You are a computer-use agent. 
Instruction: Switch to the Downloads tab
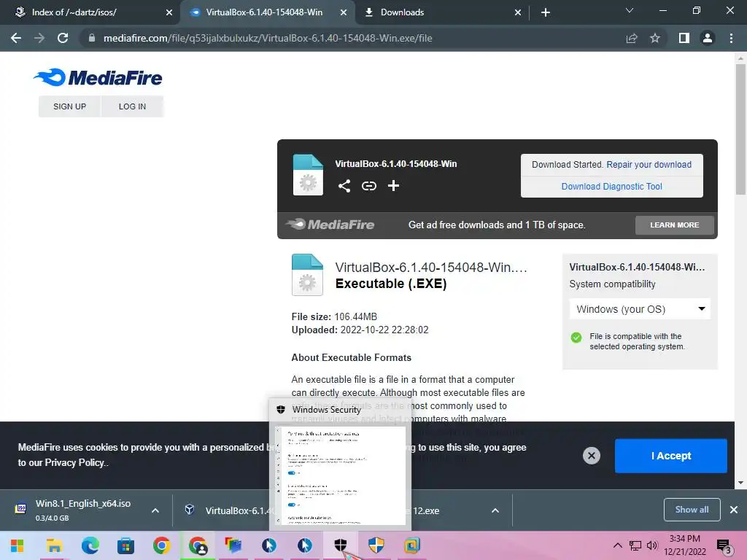pyautogui.click(x=402, y=12)
